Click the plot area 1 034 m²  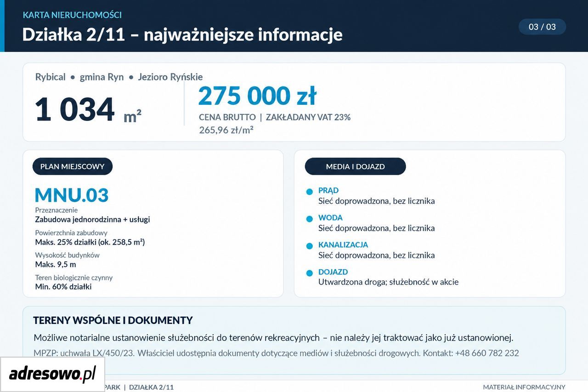(x=88, y=110)
